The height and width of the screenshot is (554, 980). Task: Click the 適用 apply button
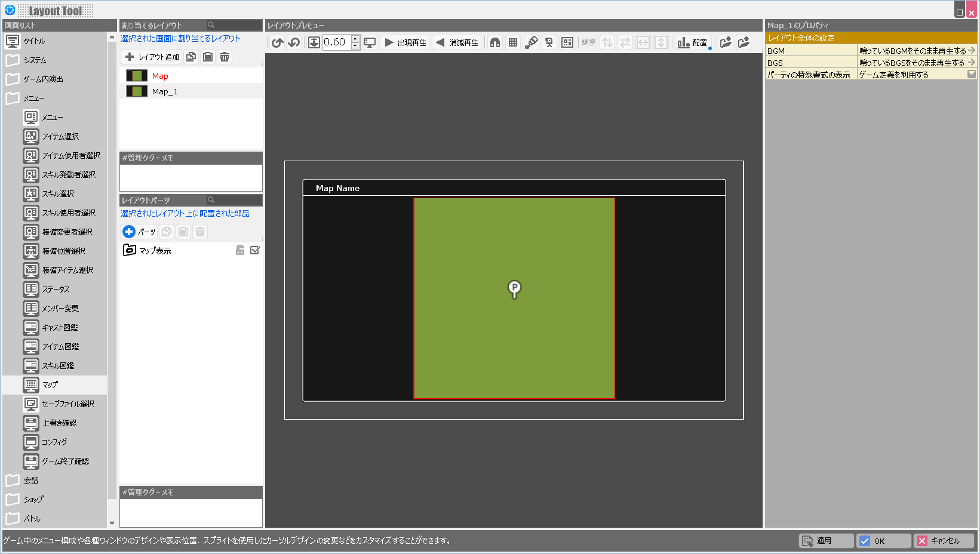[827, 541]
